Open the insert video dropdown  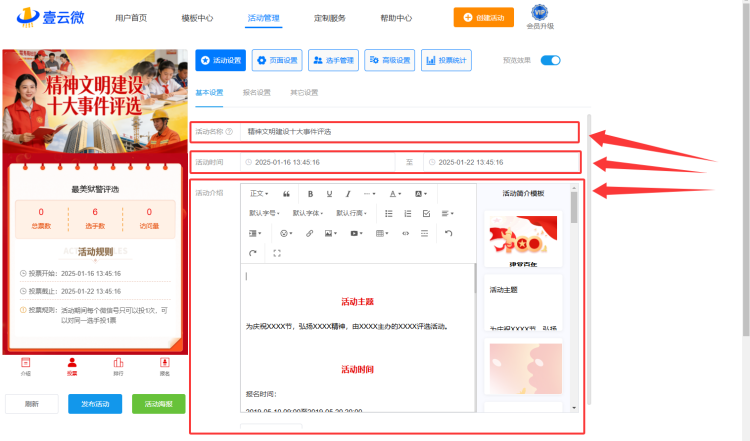click(x=357, y=233)
